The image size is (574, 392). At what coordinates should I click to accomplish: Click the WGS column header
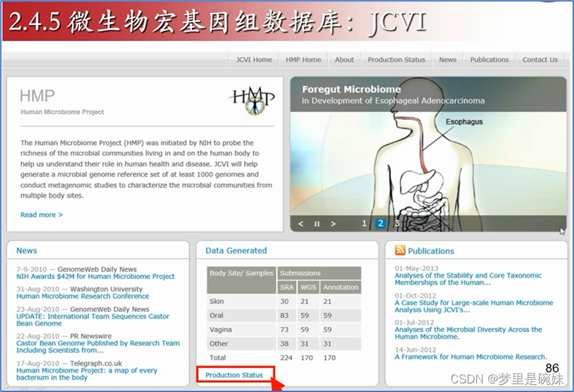click(308, 287)
